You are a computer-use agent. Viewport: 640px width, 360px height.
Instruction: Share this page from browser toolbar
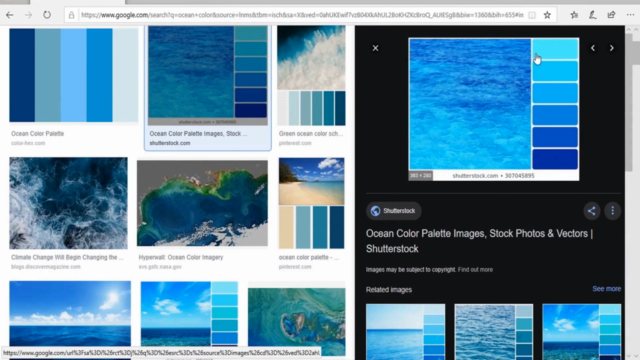611,15
